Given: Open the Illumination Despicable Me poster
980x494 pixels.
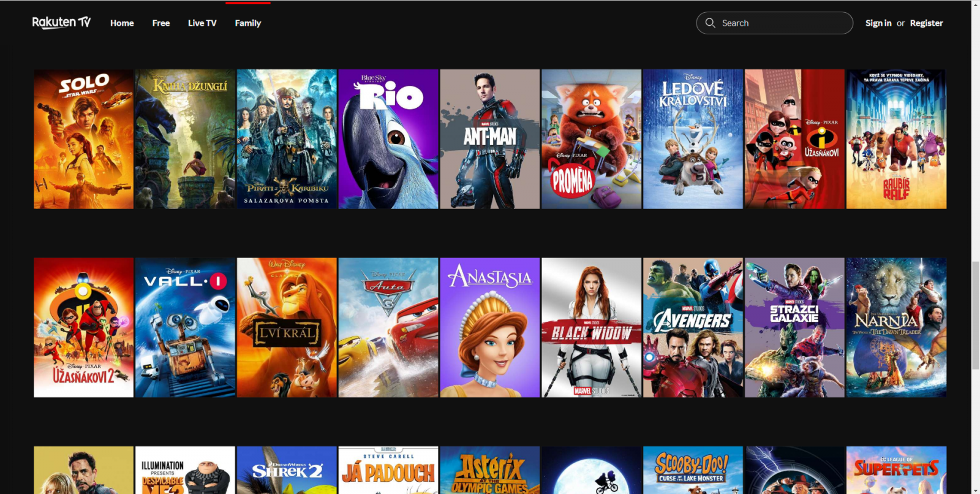Looking at the screenshot, I should [185, 470].
